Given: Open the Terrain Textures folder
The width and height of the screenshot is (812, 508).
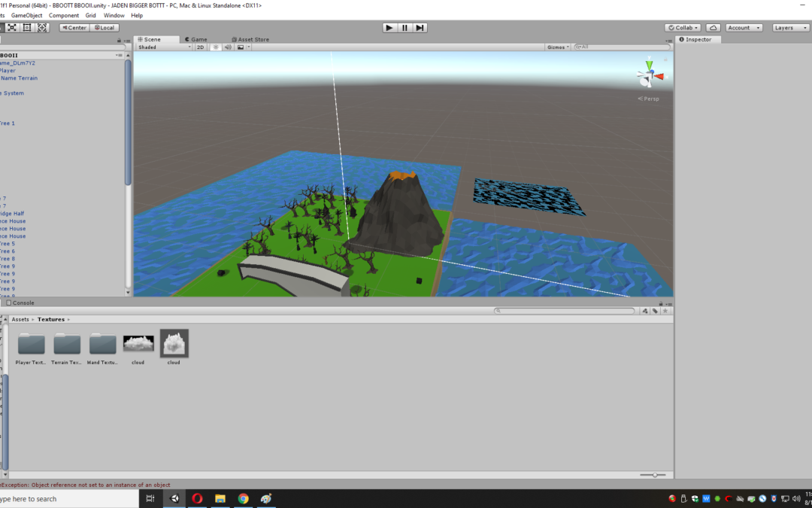Looking at the screenshot, I should (67, 348).
